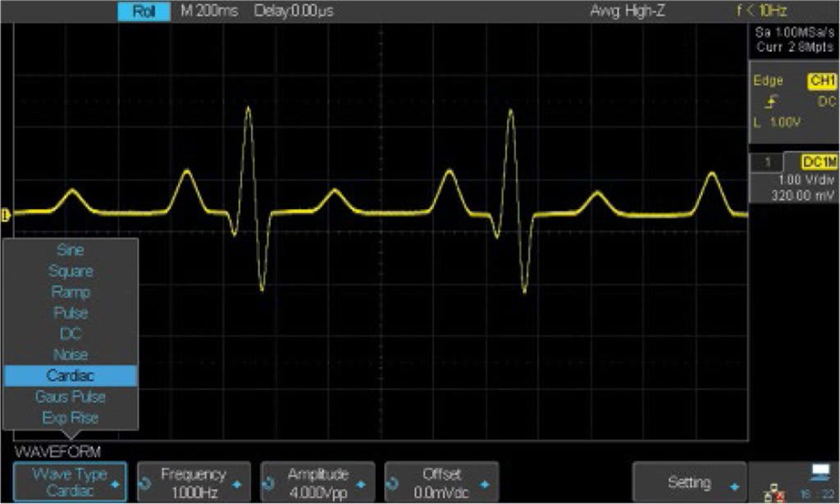Click the f < 10Hz frequency counter
The width and height of the screenshot is (840, 504).
pyautogui.click(x=761, y=10)
